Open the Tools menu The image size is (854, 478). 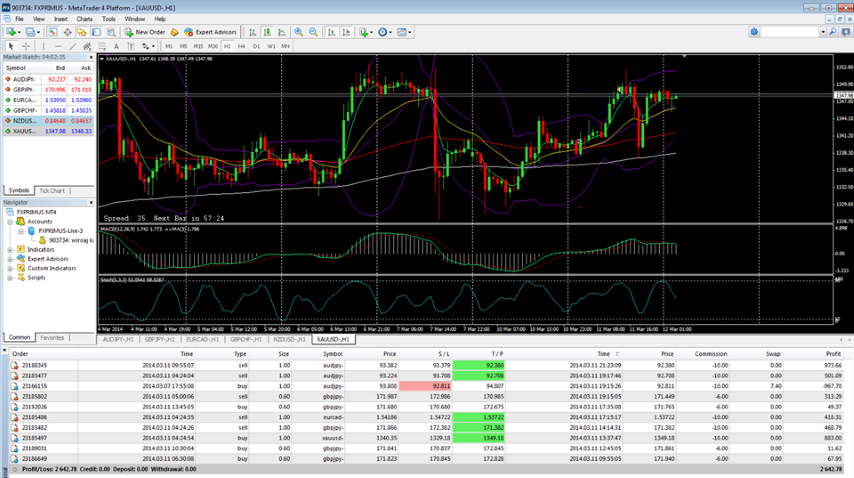[109, 19]
